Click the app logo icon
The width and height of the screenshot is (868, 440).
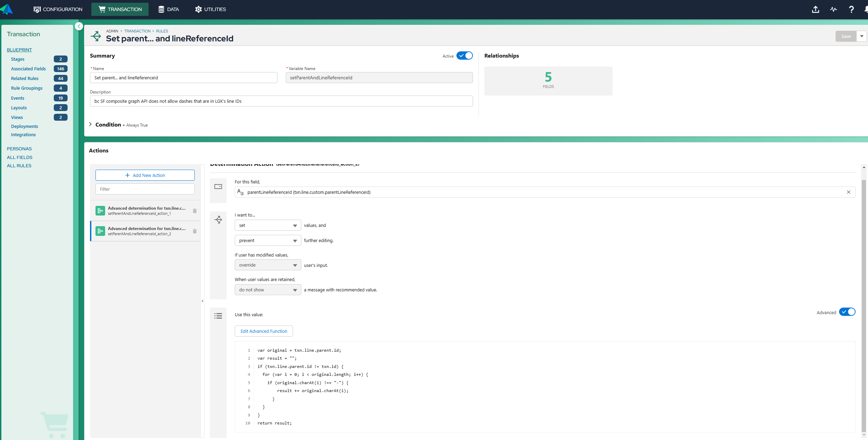click(x=7, y=9)
